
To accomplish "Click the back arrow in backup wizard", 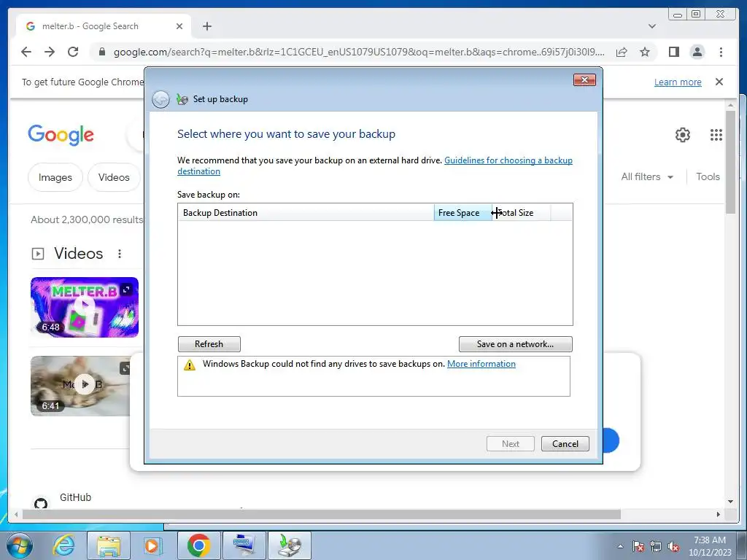I will tap(161, 99).
